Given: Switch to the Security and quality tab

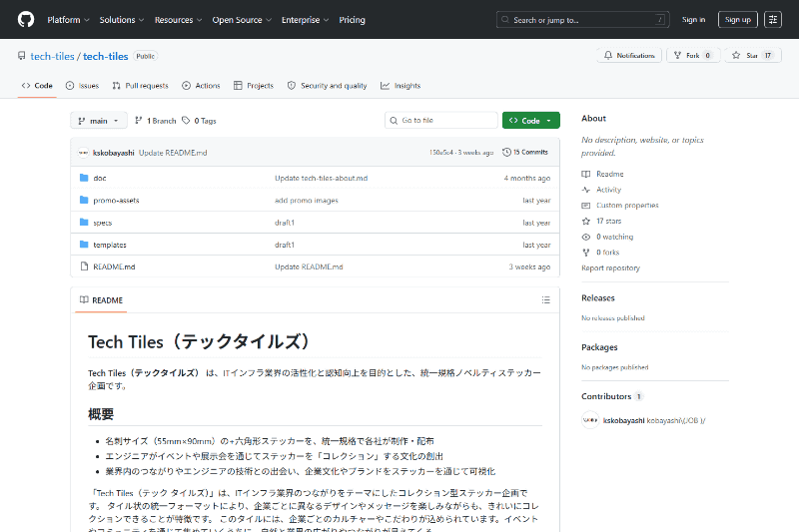Looking at the screenshot, I should (x=328, y=86).
